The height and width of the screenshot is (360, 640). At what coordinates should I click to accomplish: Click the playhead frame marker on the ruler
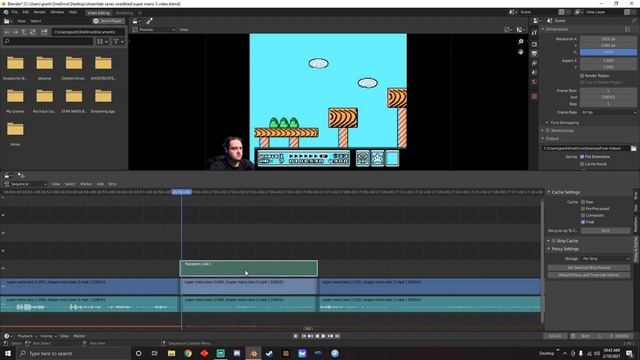tap(181, 192)
